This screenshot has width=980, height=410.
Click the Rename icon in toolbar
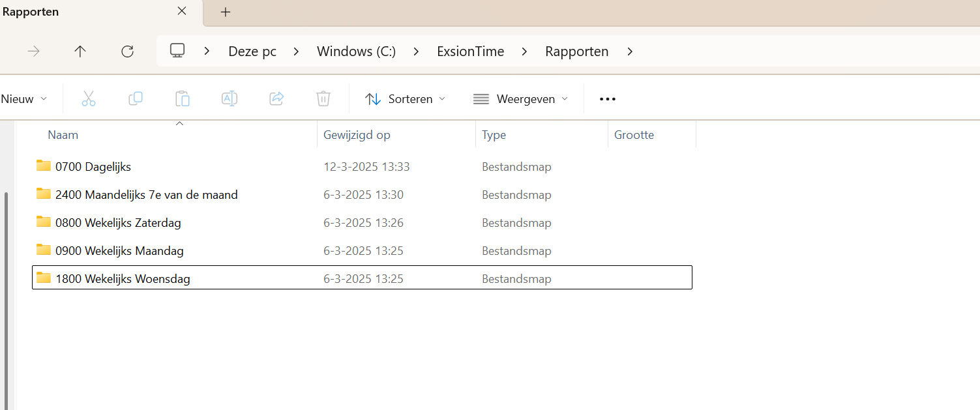tap(230, 99)
